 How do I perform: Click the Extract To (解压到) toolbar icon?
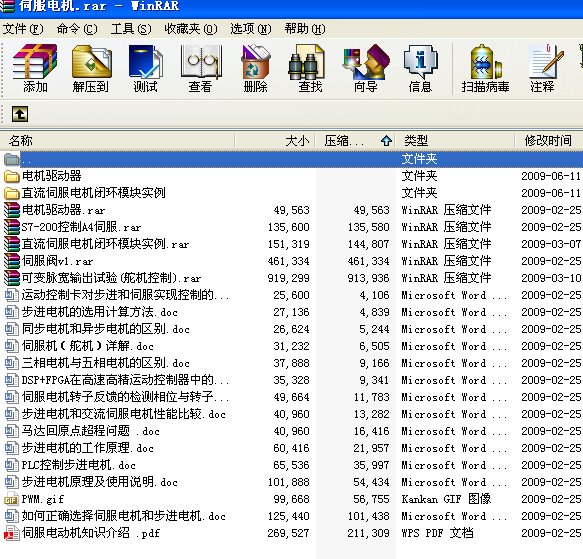[x=91, y=62]
